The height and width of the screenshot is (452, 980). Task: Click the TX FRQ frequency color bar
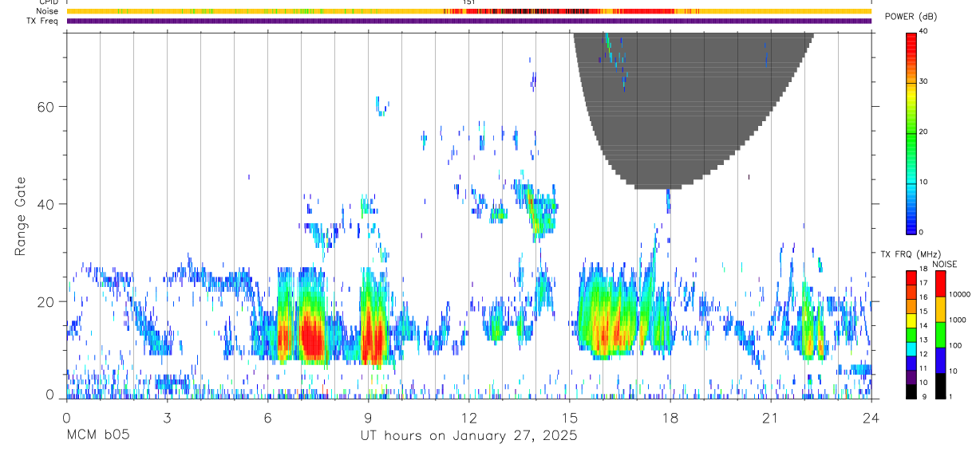(x=911, y=335)
